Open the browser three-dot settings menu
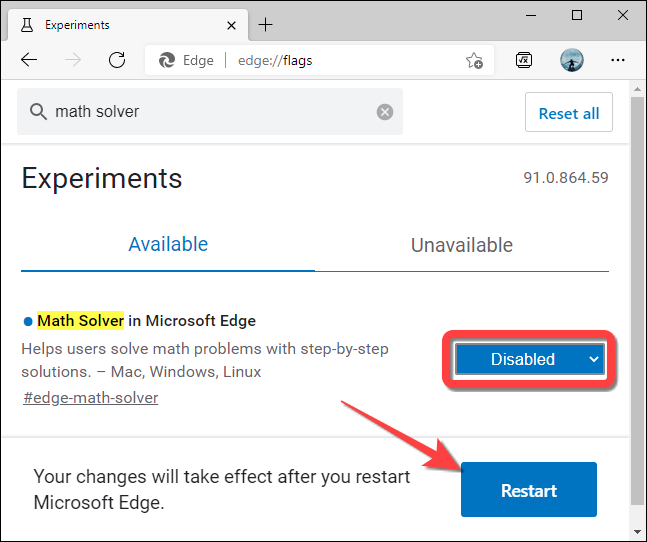Viewport: 647px width, 542px height. [x=619, y=60]
